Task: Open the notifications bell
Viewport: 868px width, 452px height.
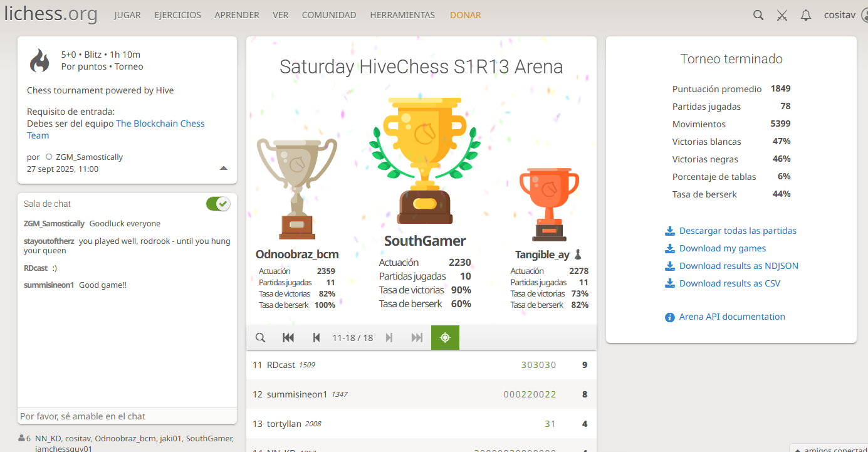Action: click(806, 16)
